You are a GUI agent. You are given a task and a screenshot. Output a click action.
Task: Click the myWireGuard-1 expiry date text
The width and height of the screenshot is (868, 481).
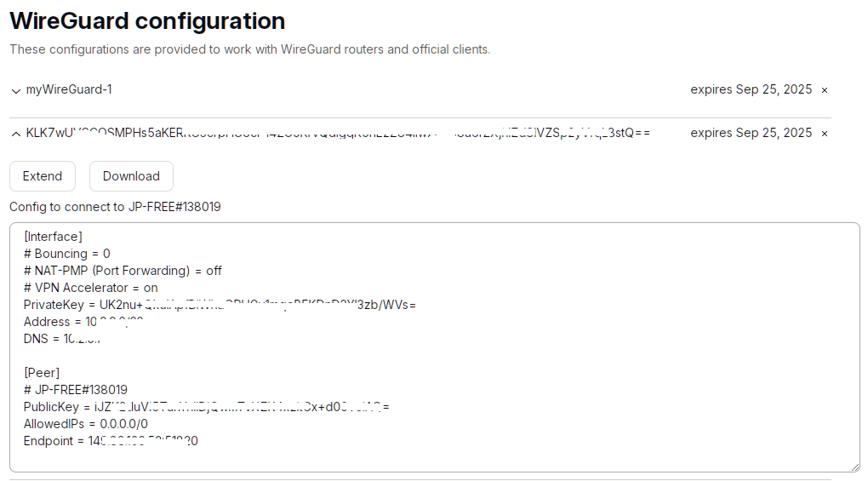coord(751,89)
